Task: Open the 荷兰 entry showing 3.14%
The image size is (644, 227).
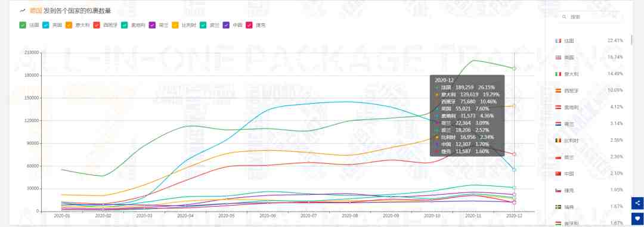Action: point(589,123)
